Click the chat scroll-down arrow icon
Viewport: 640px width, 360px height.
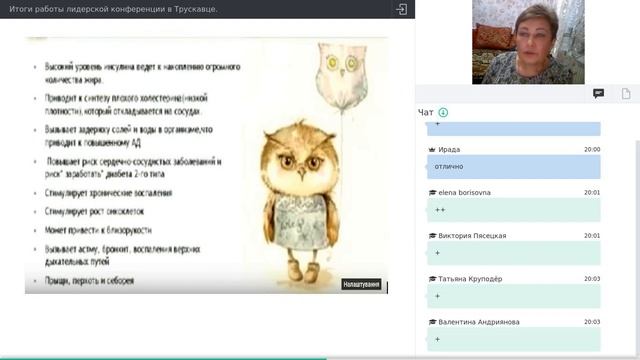pyautogui.click(x=443, y=112)
